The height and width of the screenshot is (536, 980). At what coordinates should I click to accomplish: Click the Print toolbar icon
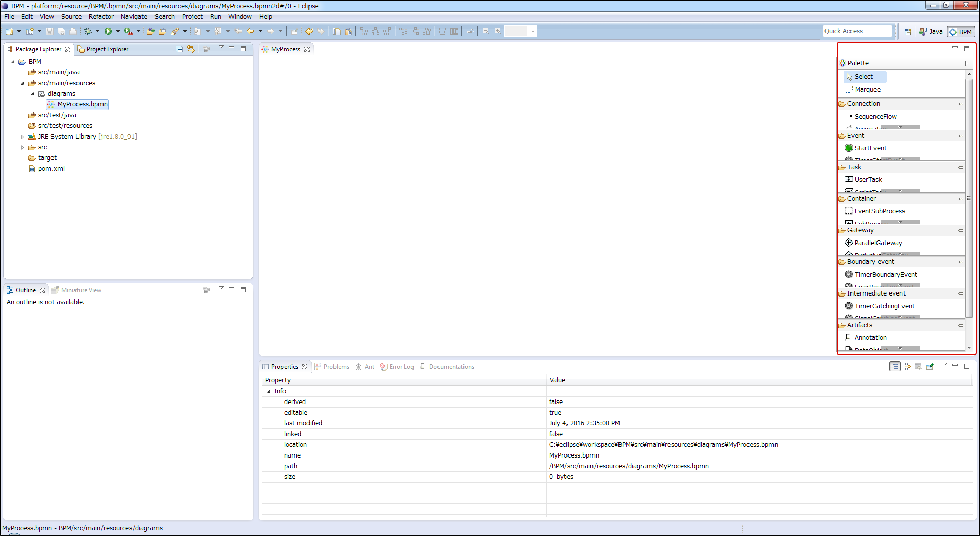(73, 31)
